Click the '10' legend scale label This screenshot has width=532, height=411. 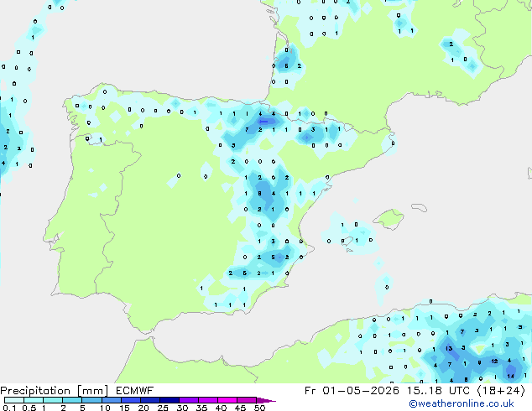coord(105,408)
